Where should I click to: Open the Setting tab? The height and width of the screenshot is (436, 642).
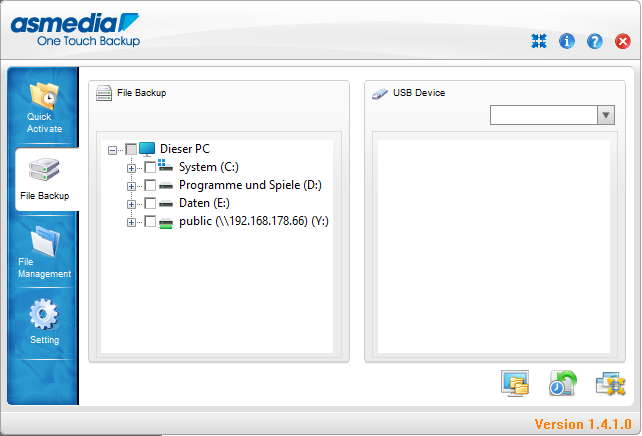click(x=44, y=323)
